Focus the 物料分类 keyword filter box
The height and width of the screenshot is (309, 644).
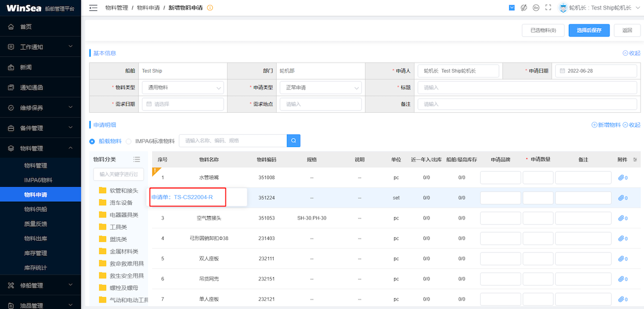[x=119, y=175]
